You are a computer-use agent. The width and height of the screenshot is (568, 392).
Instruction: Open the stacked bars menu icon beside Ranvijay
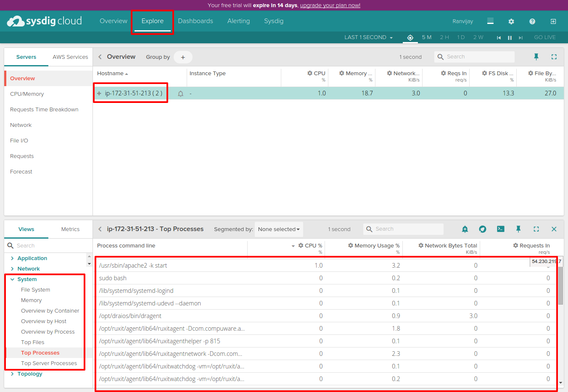pyautogui.click(x=490, y=21)
